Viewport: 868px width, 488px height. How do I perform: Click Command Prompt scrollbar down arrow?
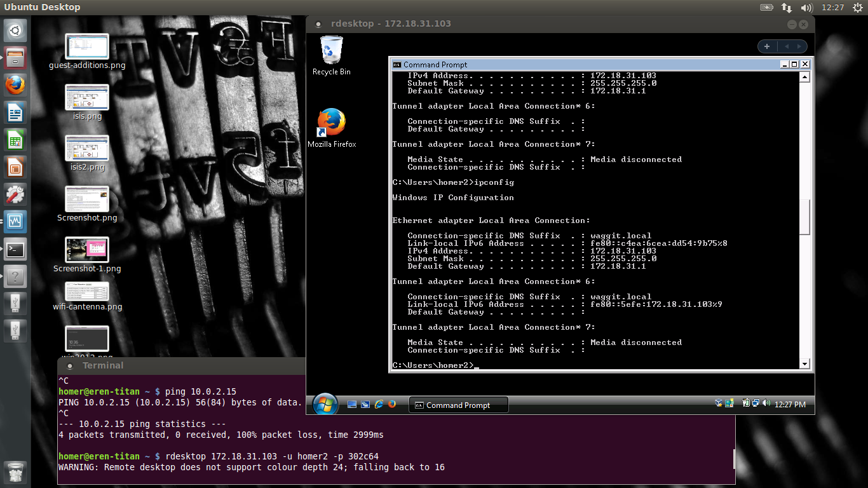click(x=804, y=364)
